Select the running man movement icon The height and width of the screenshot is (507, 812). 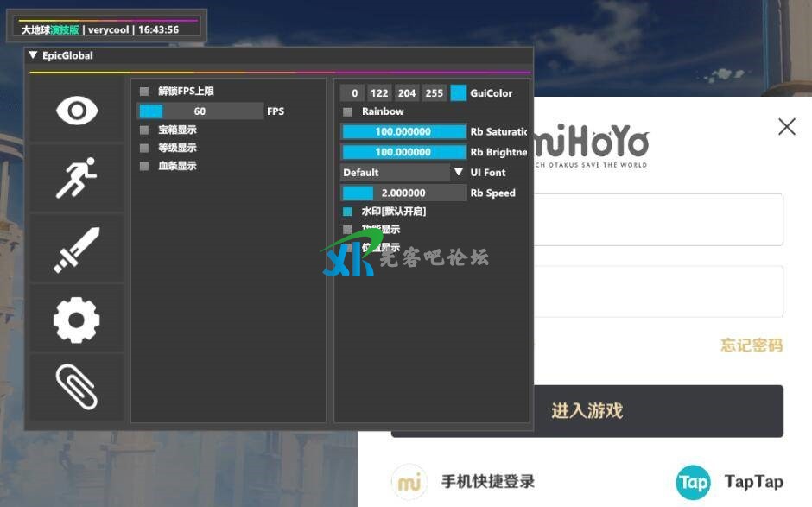tap(77, 179)
